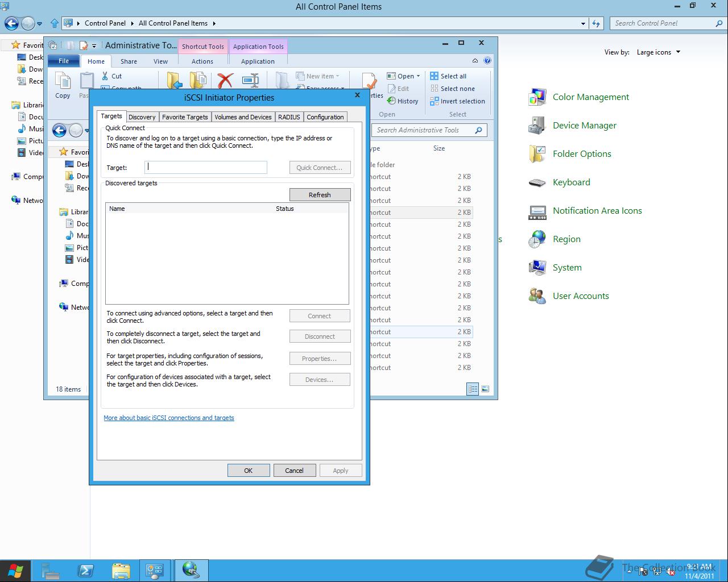
Task: Click the Control Panel breadcrumb segment
Action: pyautogui.click(x=105, y=23)
